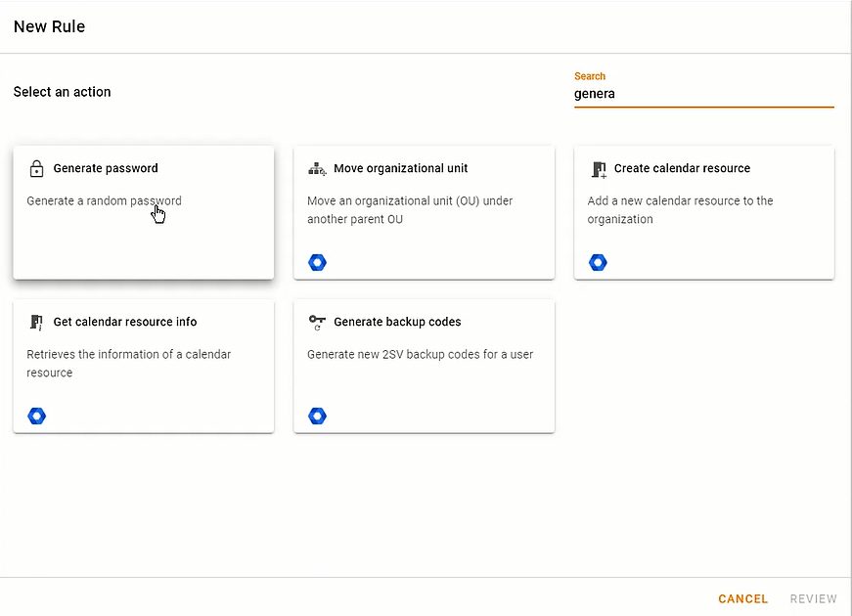Click blue hexagon badge on Move organizational unit card
This screenshot has height=616, width=852.
[317, 262]
